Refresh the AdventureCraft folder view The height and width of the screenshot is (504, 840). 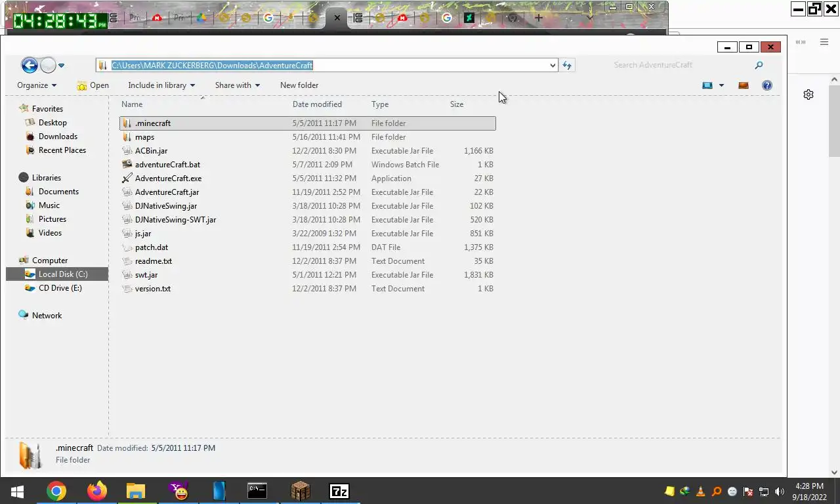pos(567,65)
